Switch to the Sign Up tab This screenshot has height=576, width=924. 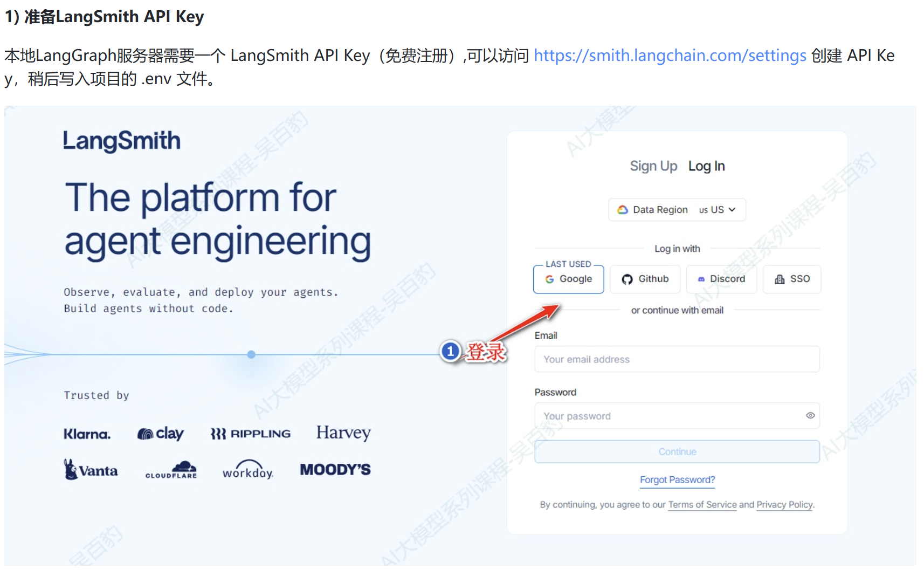653,166
